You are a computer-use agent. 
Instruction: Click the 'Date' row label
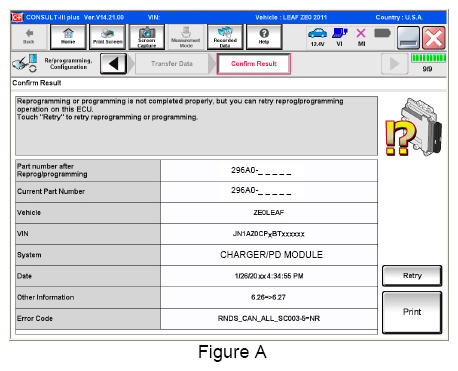(24, 276)
